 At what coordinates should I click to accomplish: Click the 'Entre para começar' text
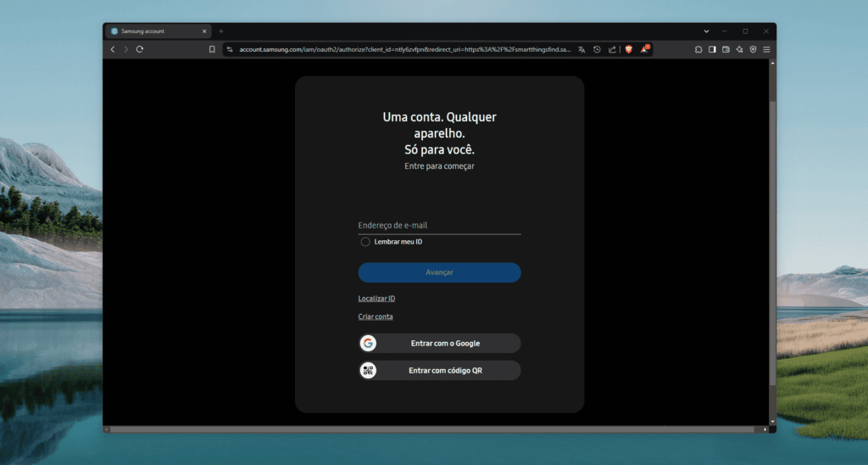click(440, 165)
